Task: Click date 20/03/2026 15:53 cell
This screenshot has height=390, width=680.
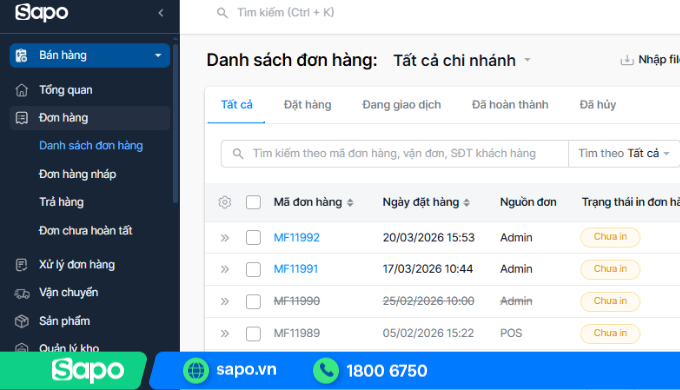Action: coord(428,238)
